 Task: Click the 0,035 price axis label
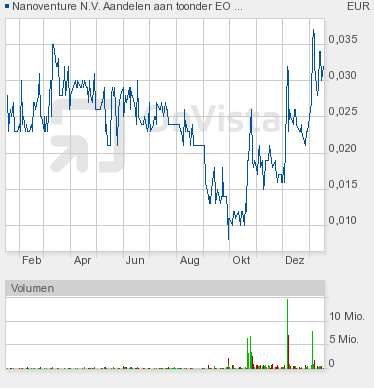[343, 39]
